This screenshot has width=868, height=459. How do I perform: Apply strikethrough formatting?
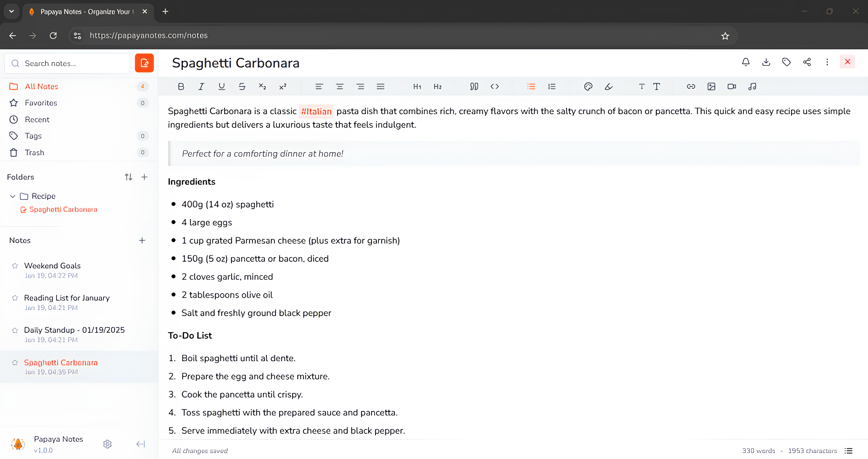(x=242, y=87)
